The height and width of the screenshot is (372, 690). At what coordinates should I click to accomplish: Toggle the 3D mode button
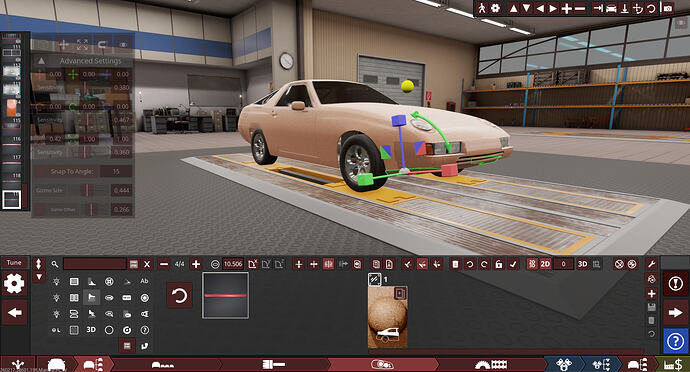coord(582,264)
